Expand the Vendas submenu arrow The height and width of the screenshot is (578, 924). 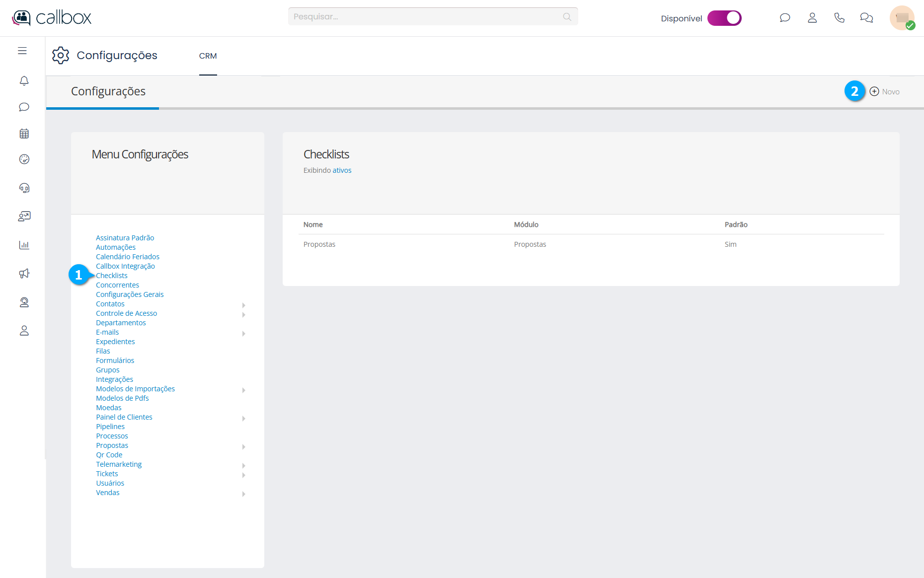243,494
